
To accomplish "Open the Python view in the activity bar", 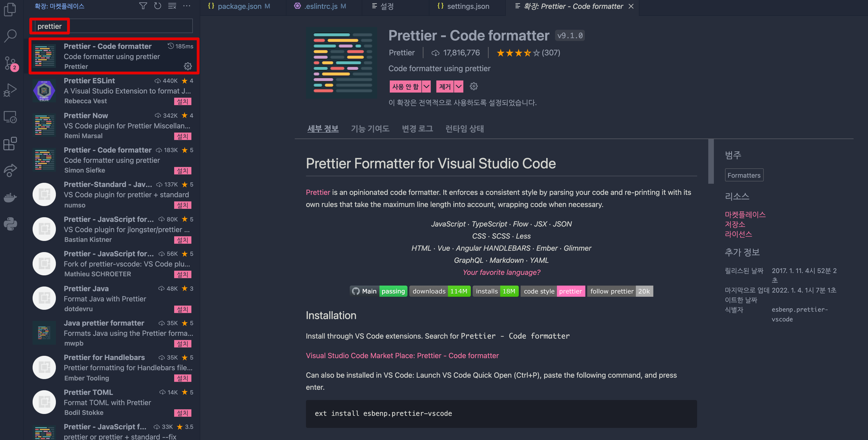I will tap(10, 223).
